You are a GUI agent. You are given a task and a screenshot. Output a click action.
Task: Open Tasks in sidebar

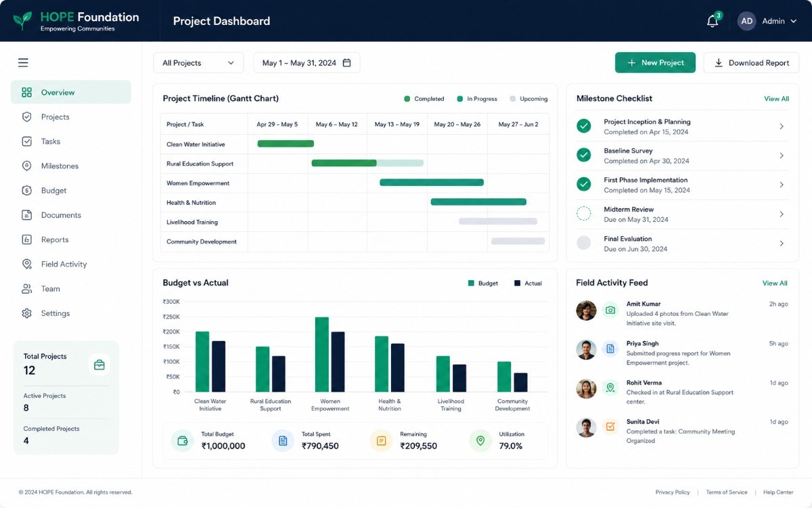tap(71, 141)
